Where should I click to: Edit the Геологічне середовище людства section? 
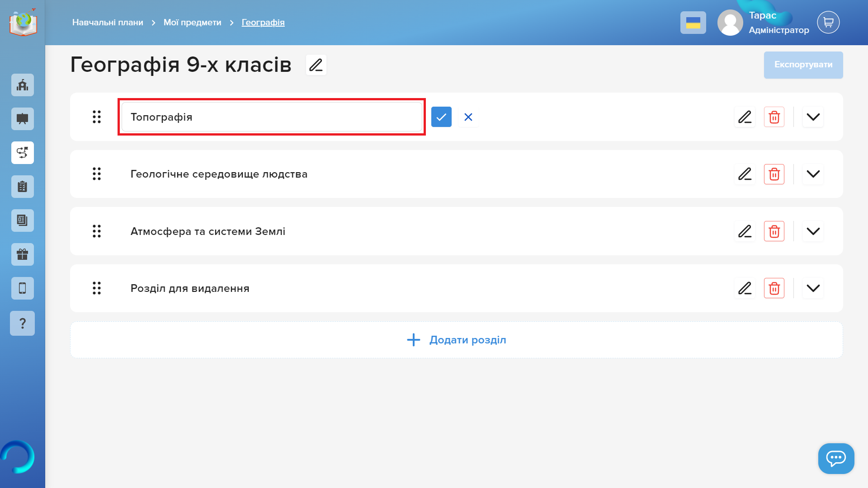pos(745,174)
